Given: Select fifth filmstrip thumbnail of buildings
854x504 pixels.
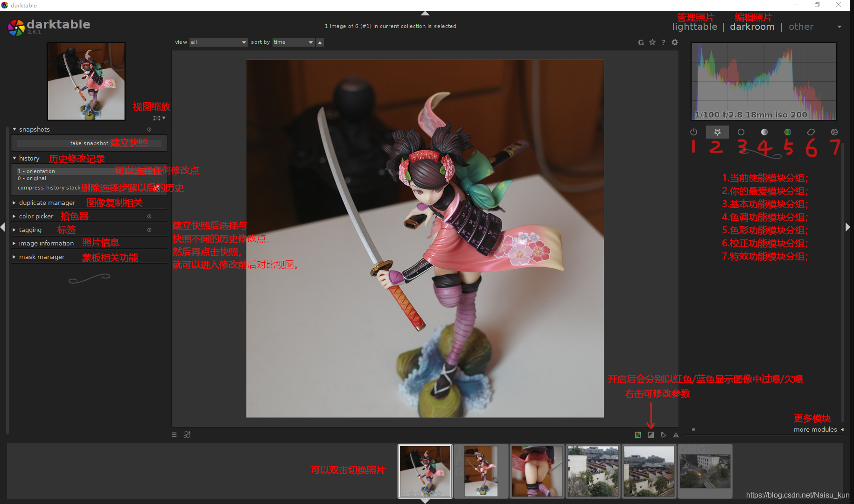Looking at the screenshot, I should (649, 471).
